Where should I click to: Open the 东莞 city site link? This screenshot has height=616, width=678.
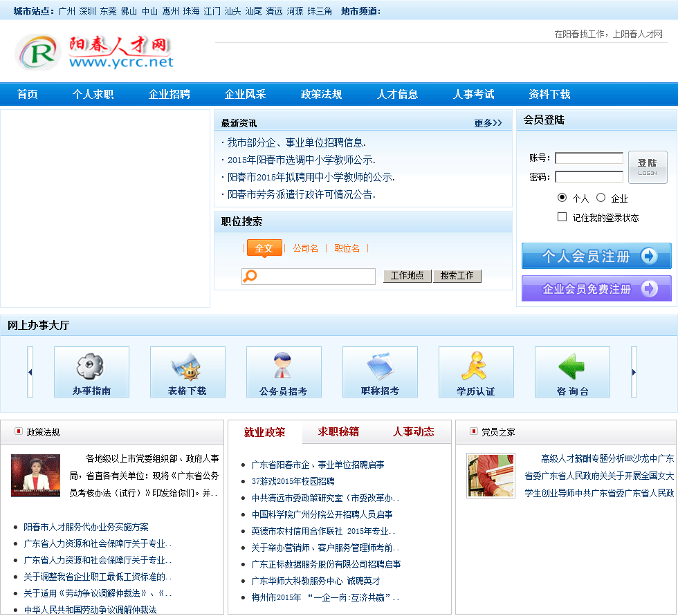[x=108, y=11]
